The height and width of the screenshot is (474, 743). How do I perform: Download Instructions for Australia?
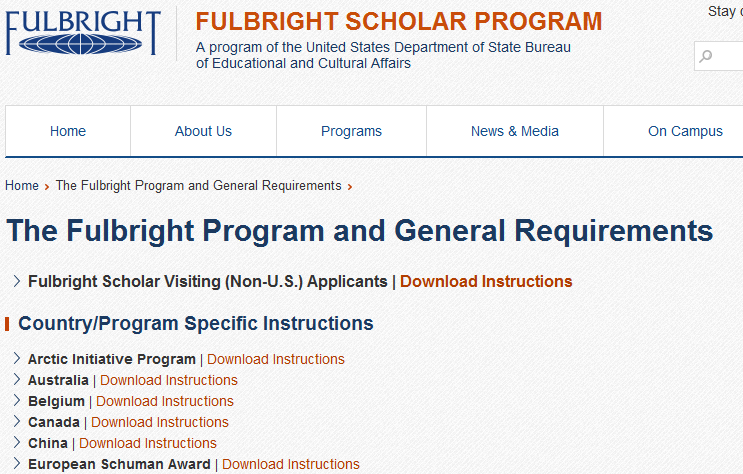coord(168,380)
